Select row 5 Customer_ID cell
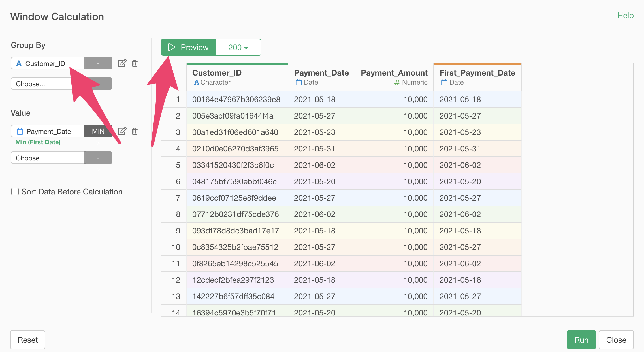Screen dimensions: 644x352 [233, 165]
